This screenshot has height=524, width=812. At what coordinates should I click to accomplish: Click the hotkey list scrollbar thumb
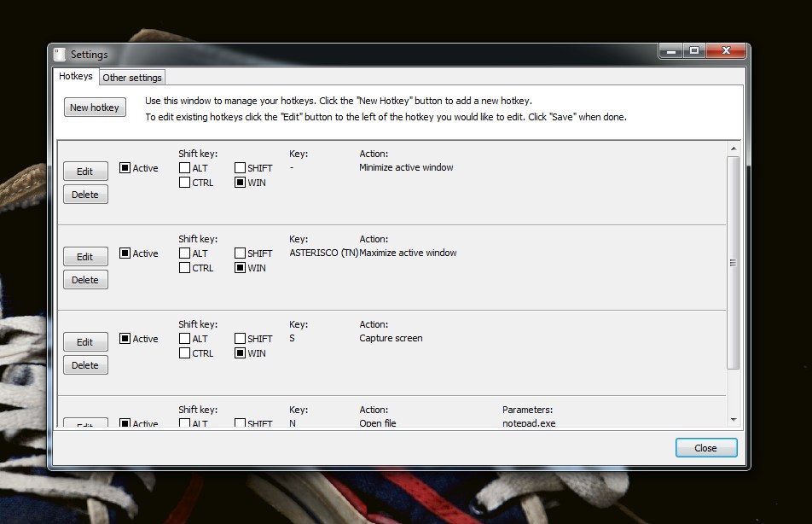734,263
